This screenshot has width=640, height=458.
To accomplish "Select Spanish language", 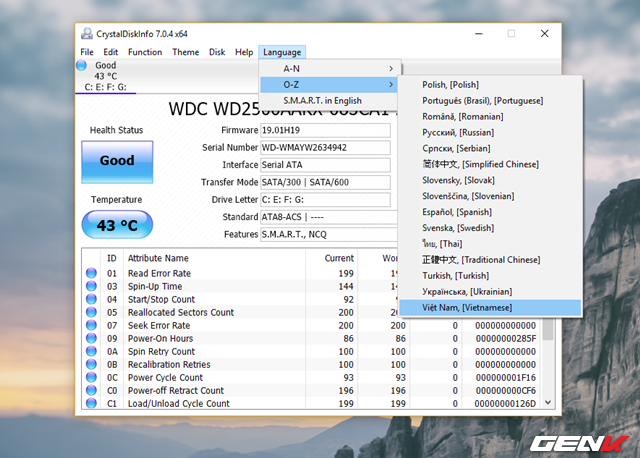I will (x=490, y=212).
